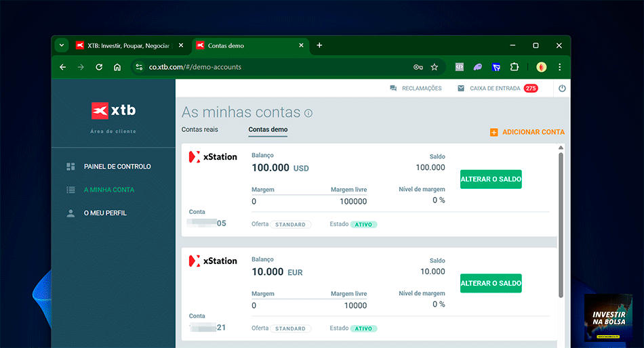Click Saldo value 10.000

point(432,271)
